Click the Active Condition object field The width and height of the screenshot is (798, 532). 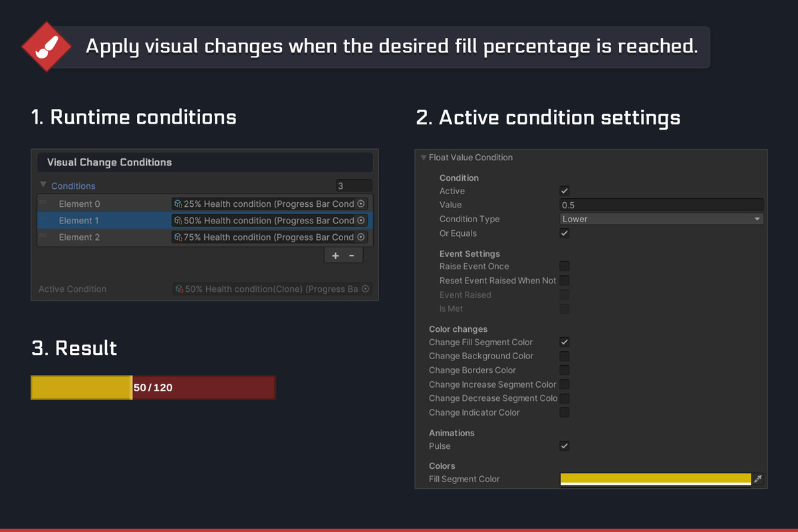coord(272,289)
